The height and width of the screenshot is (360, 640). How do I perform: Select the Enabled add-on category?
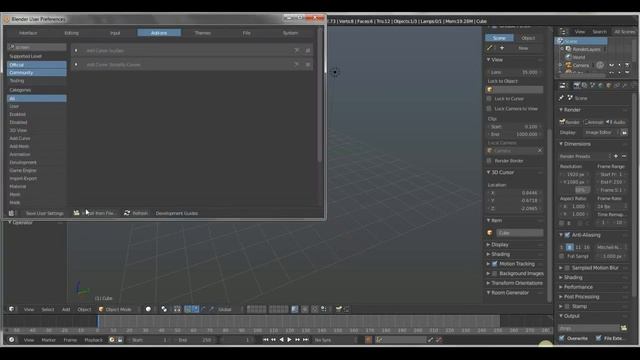[x=37, y=114]
